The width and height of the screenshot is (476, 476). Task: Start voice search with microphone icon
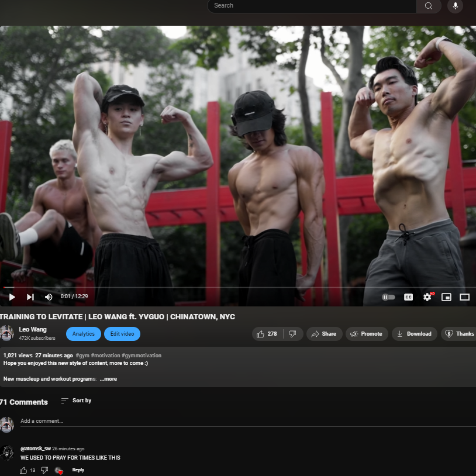click(455, 6)
